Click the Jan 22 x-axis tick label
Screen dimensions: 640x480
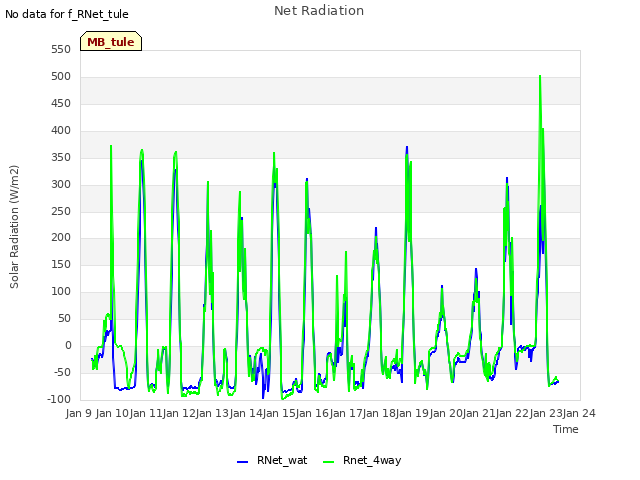click(512, 413)
